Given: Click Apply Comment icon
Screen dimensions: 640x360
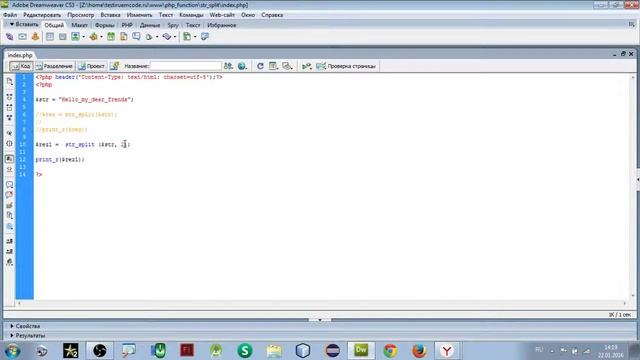Looking at the screenshot, I should click(x=9, y=184).
